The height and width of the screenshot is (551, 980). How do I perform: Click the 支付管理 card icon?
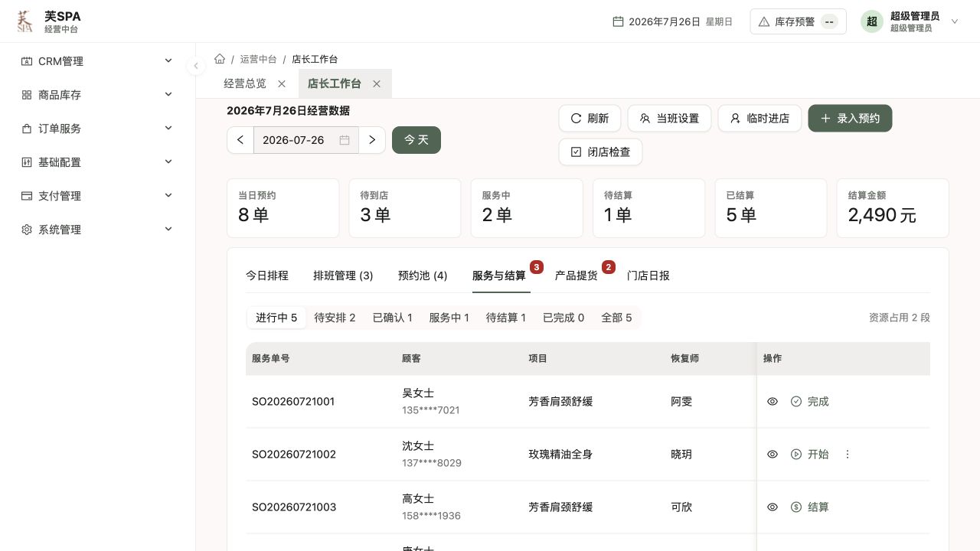tap(27, 196)
